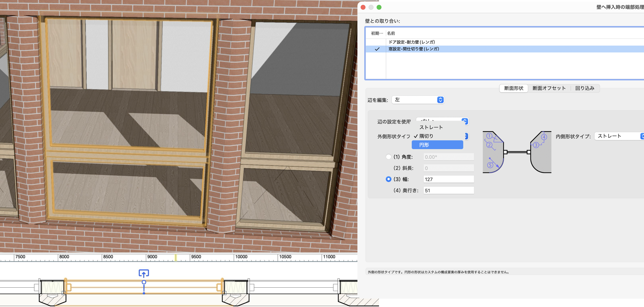Open the 辺の設定を使用 dropdown

pos(465,121)
